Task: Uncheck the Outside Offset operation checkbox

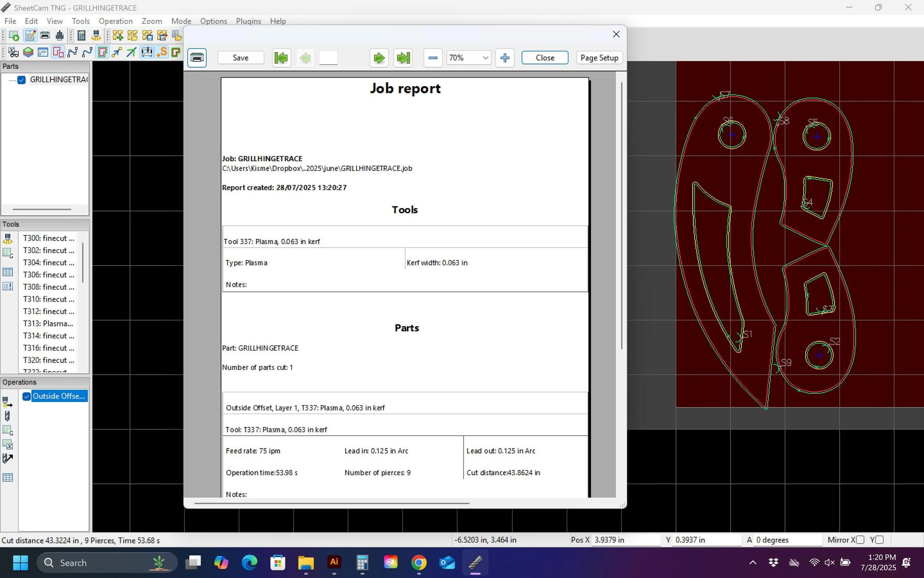Action: [x=26, y=396]
